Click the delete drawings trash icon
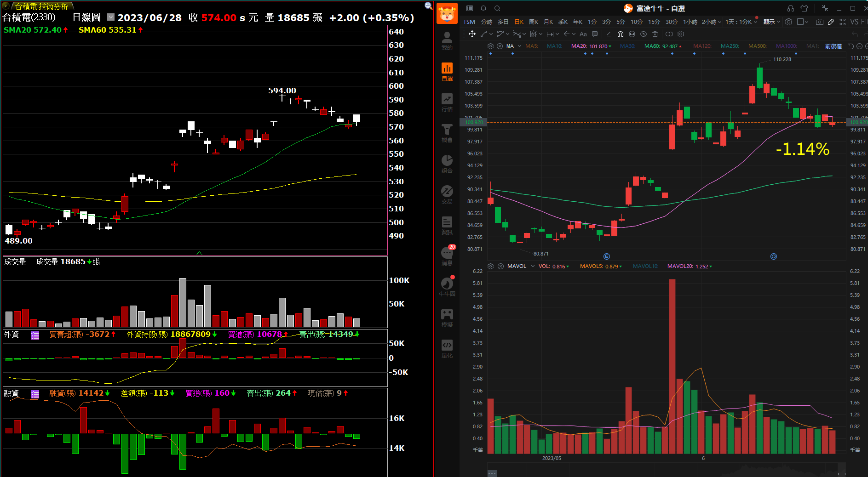Screen dimensions: 868x477 tap(655, 34)
